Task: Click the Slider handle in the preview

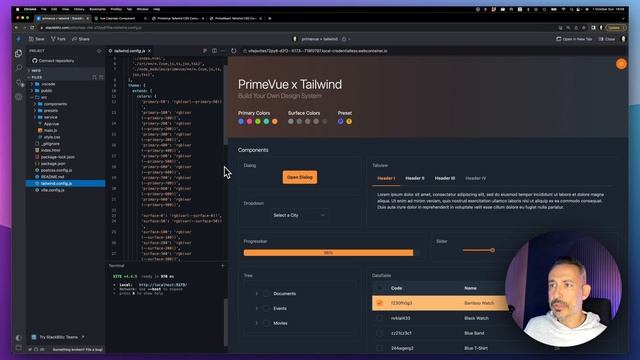Action: click(493, 250)
